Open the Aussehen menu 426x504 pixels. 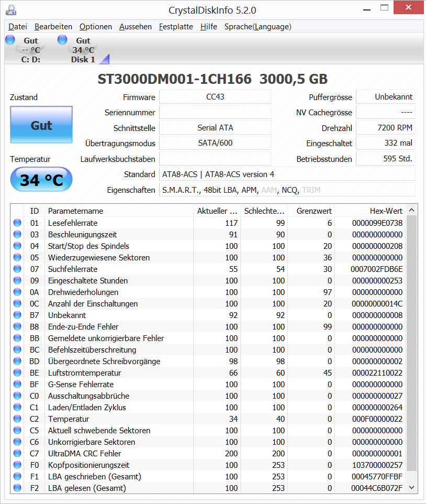coord(136,27)
